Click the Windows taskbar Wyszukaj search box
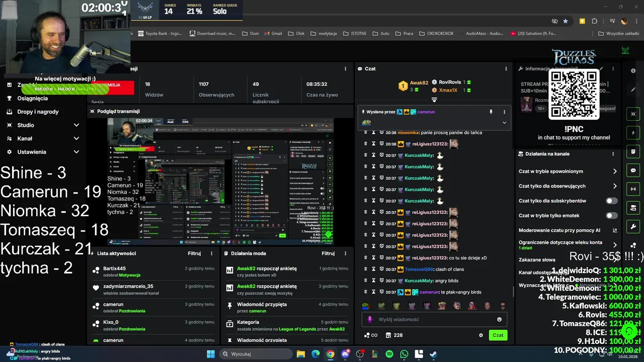This screenshot has height=362, width=644. click(255, 354)
